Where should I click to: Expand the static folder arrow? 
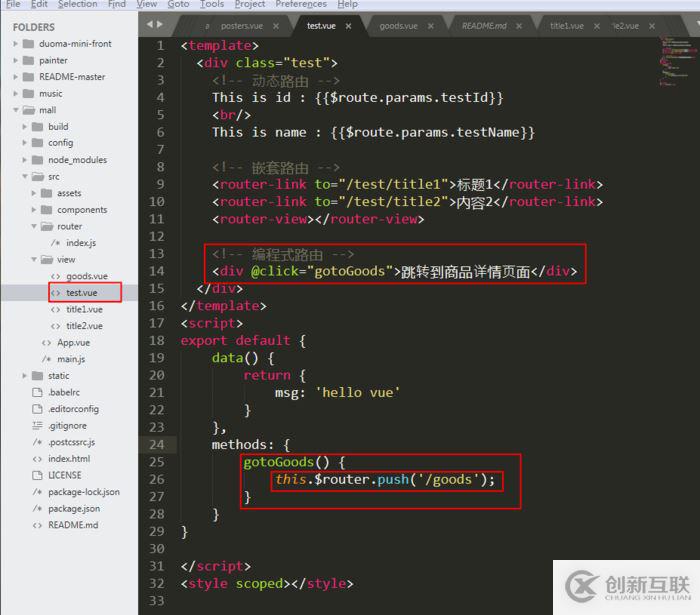25,376
